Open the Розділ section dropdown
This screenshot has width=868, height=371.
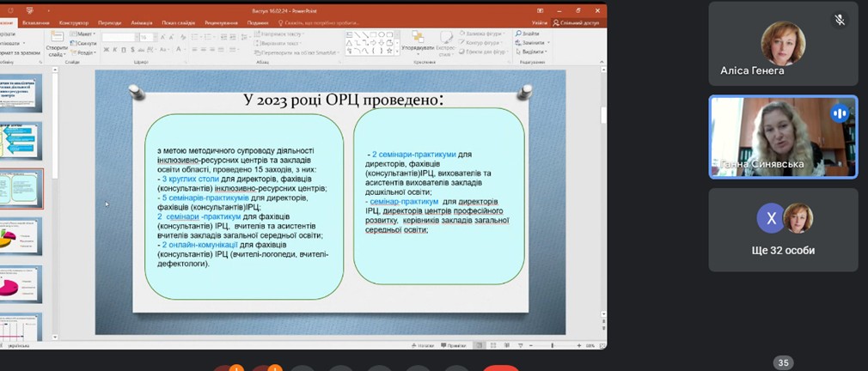[83, 52]
